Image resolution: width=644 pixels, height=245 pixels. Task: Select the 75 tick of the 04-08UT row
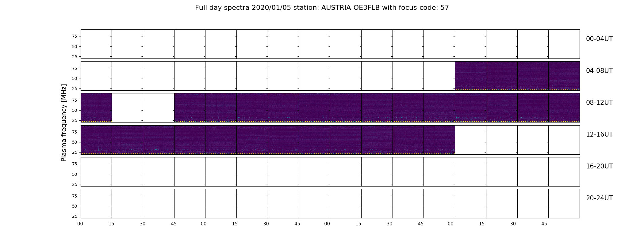click(x=75, y=68)
